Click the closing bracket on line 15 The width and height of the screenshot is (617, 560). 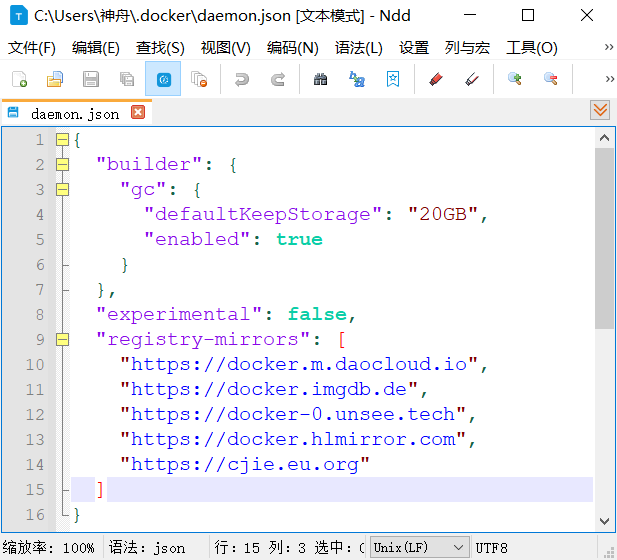100,490
